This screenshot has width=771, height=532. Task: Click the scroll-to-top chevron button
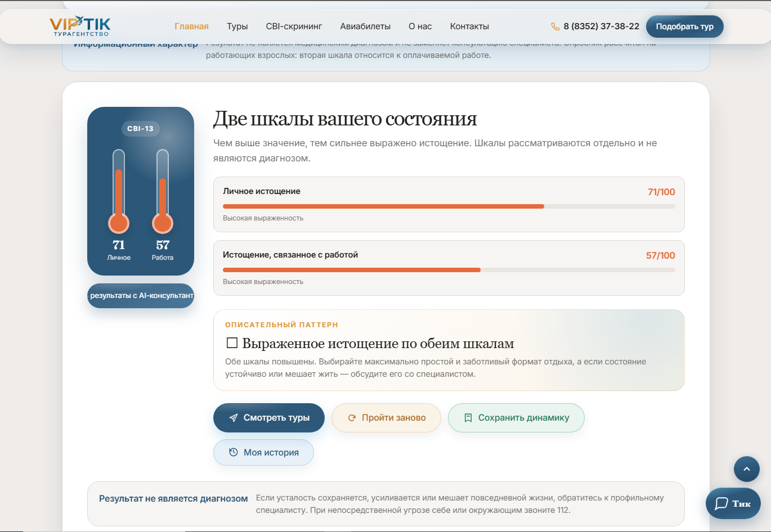click(x=747, y=469)
